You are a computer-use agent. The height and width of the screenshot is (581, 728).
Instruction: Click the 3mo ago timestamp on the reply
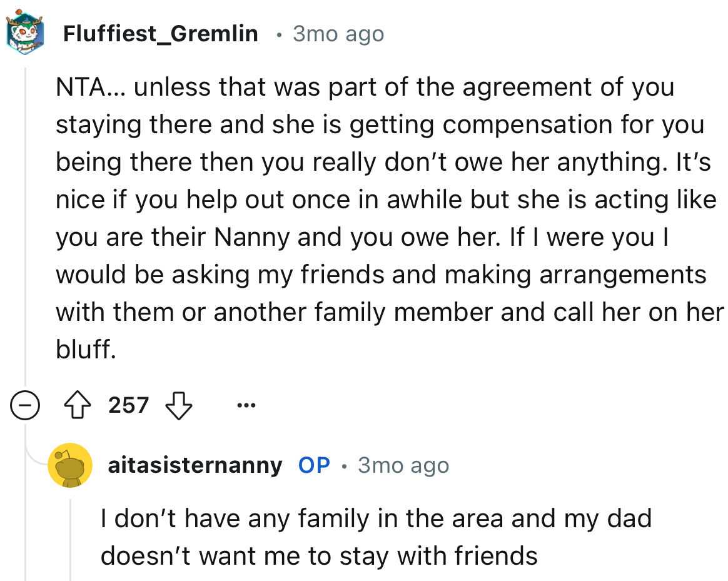[x=403, y=465]
